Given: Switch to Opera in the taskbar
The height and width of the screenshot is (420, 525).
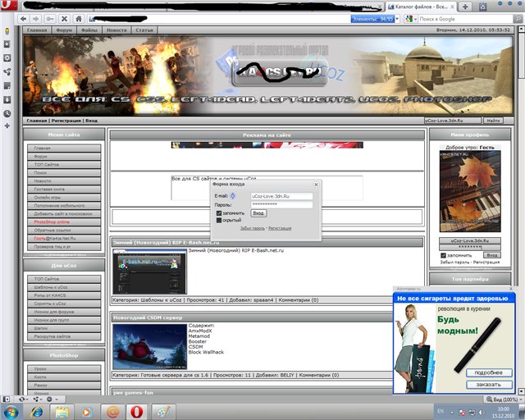Looking at the screenshot, I should pos(137,412).
